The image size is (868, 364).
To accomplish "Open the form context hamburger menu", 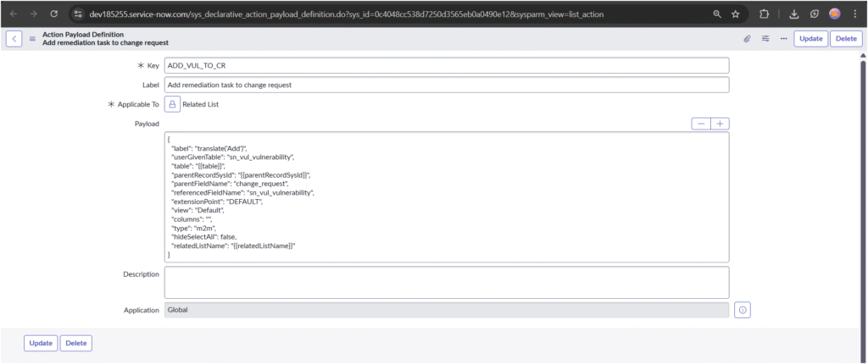I will [x=33, y=39].
